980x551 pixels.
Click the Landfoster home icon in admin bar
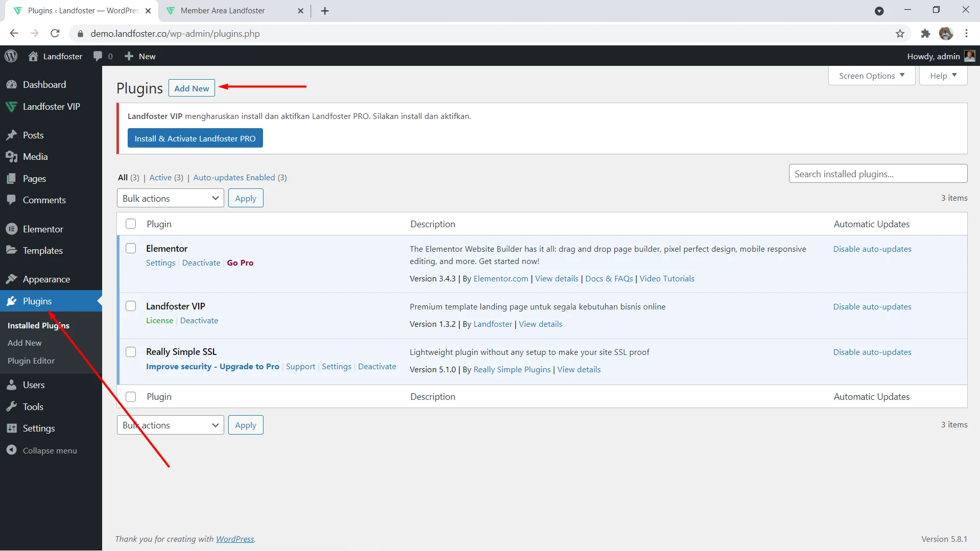(x=33, y=56)
